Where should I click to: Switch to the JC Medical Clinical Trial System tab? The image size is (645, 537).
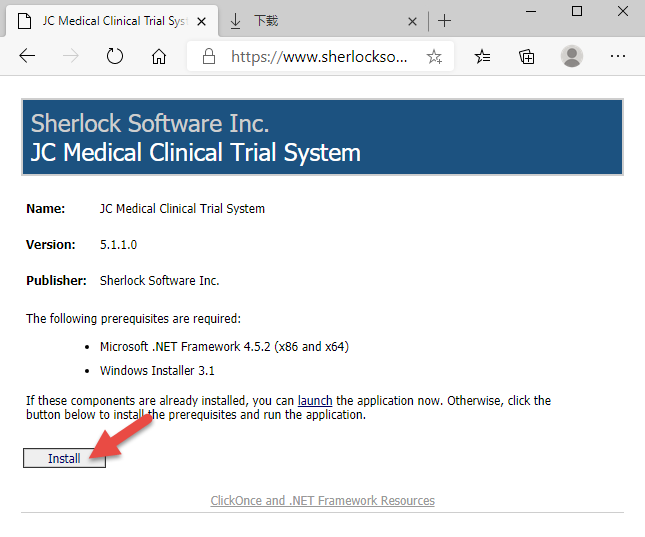(x=111, y=21)
